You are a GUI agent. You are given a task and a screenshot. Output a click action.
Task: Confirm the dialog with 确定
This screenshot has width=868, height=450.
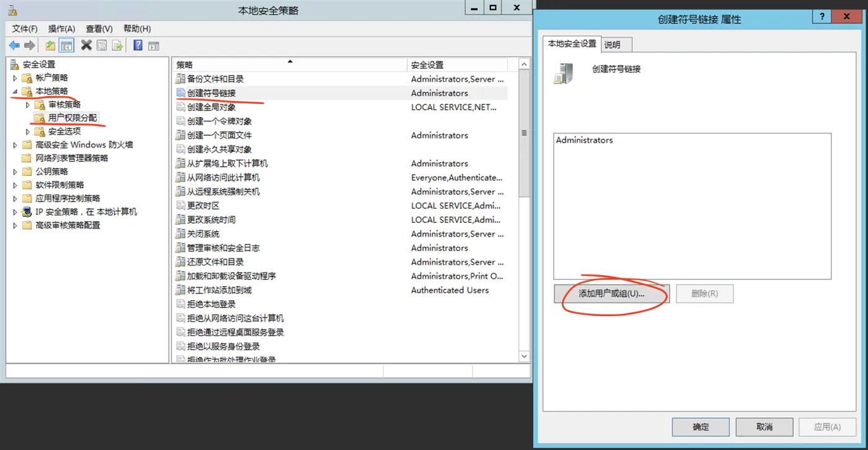(x=701, y=427)
